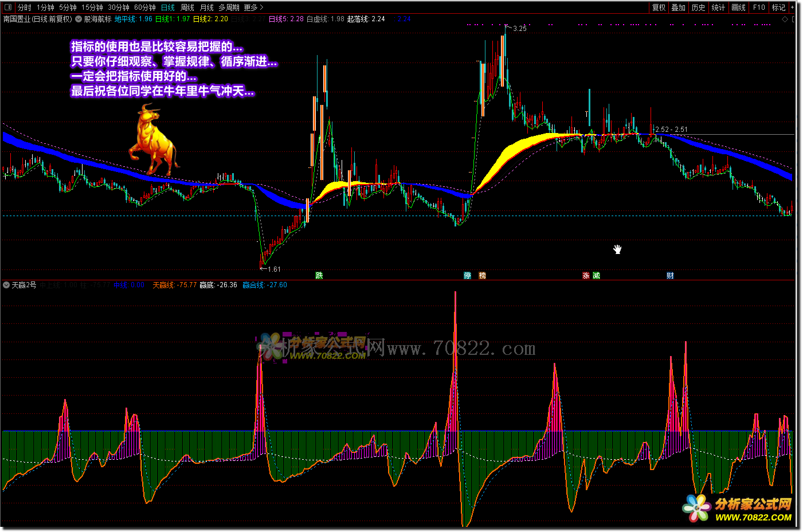Click the 停 event marker on timeline
The image size is (803, 532).
(x=468, y=276)
